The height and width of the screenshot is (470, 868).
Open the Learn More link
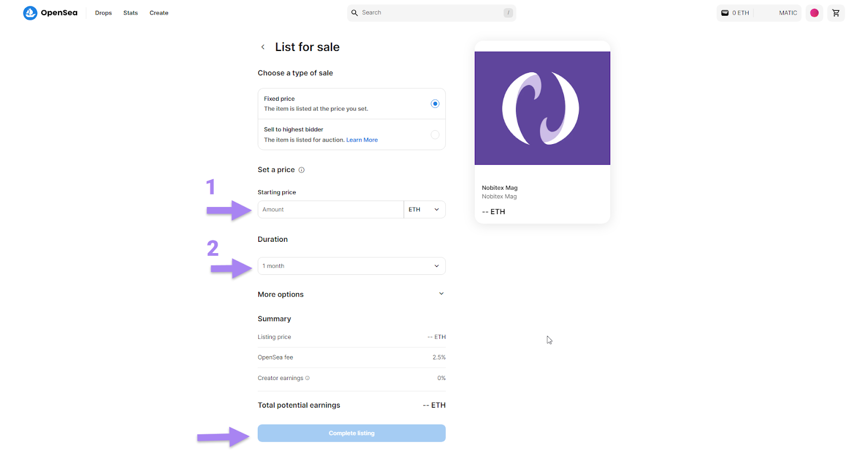coord(362,140)
